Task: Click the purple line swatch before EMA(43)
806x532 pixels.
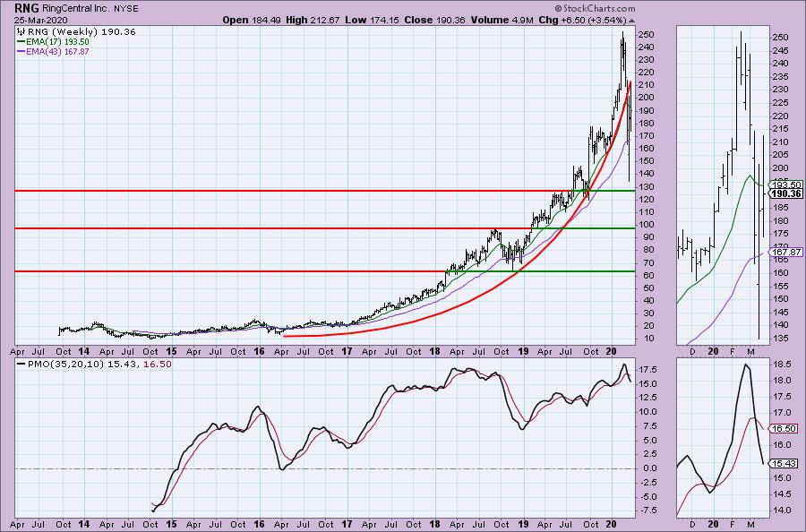Action: [21, 51]
